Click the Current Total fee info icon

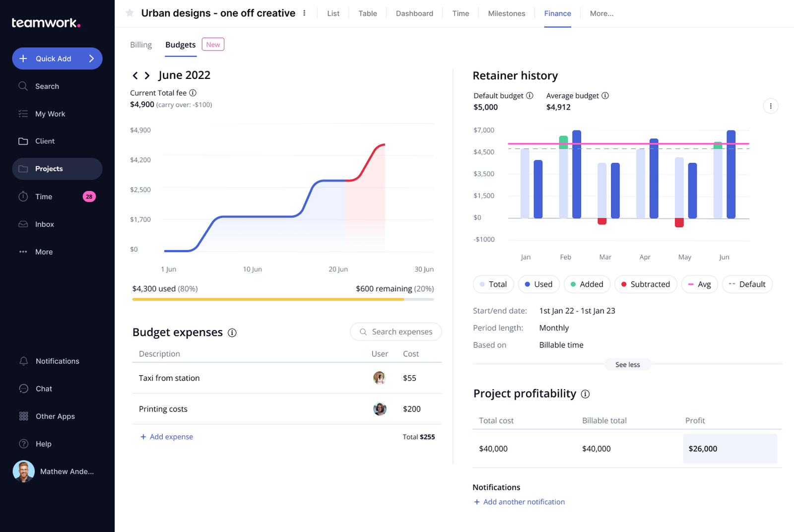(x=193, y=93)
